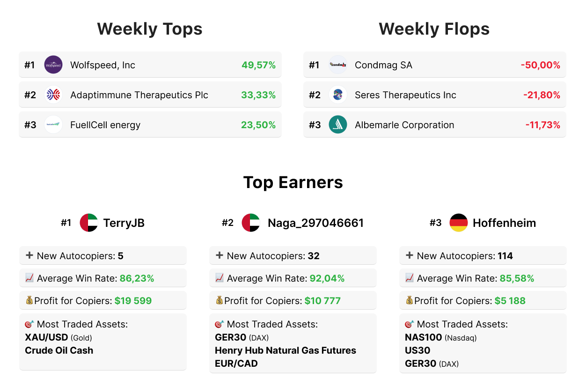Click the UAE flag next to TerryJB
This screenshot has width=586, height=392.
pyautogui.click(x=89, y=223)
